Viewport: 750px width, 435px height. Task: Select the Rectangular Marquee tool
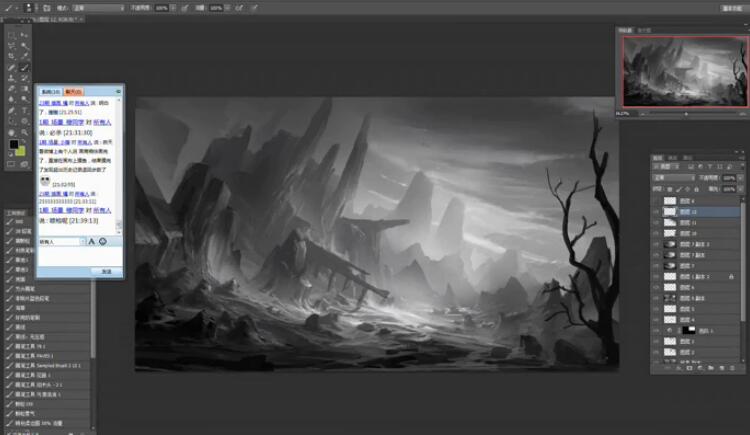point(11,35)
